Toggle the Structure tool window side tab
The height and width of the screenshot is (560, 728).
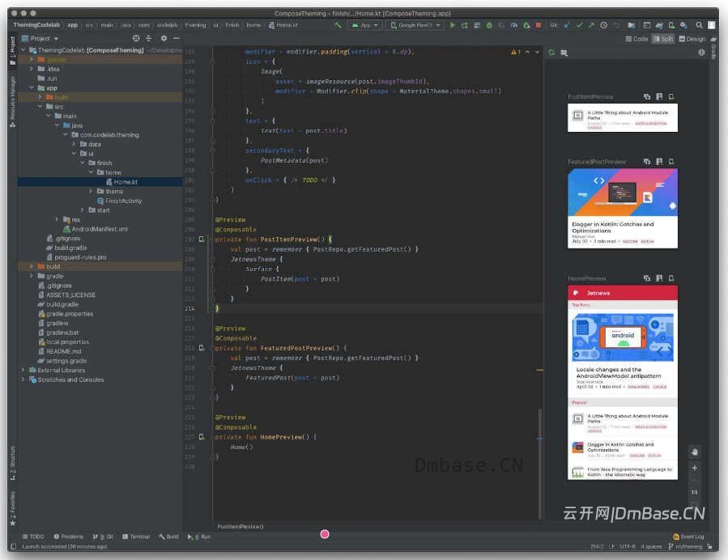tap(12, 463)
